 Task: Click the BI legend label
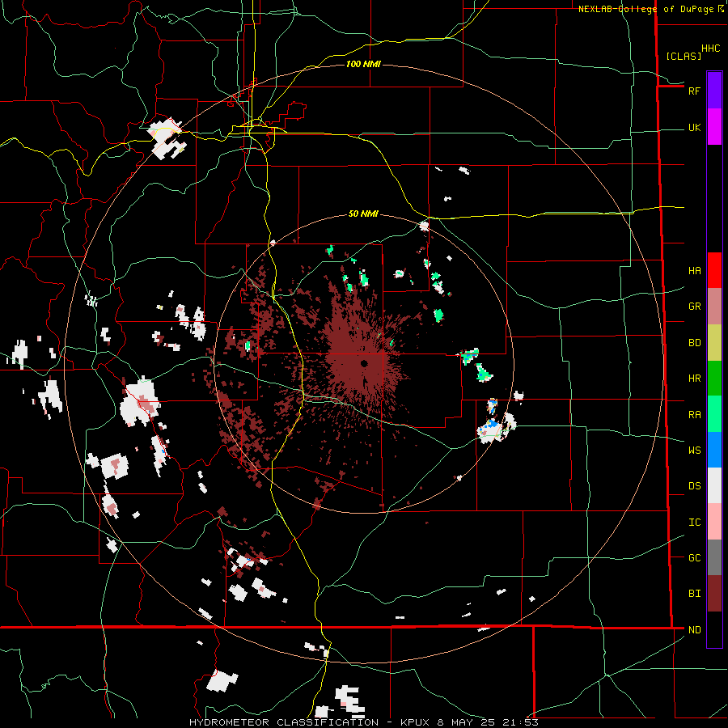(x=694, y=594)
